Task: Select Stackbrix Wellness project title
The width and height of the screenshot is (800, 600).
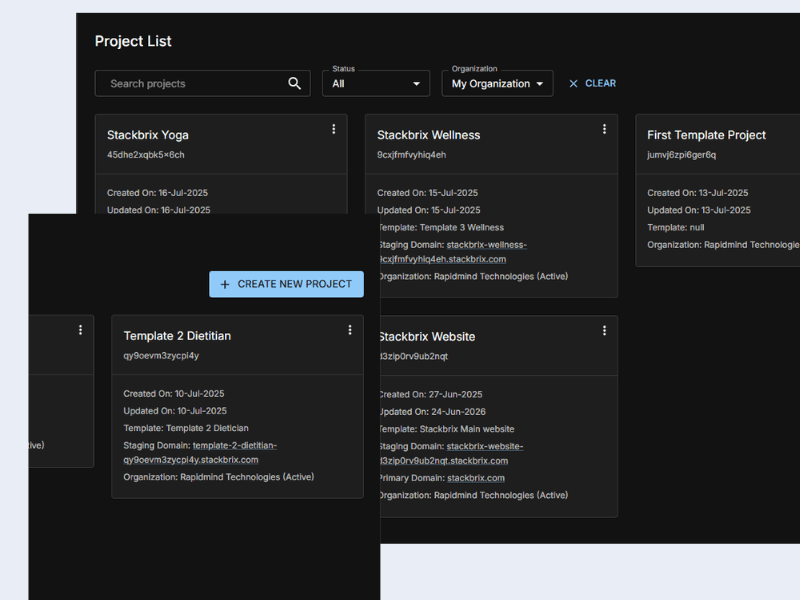Action: coord(429,135)
